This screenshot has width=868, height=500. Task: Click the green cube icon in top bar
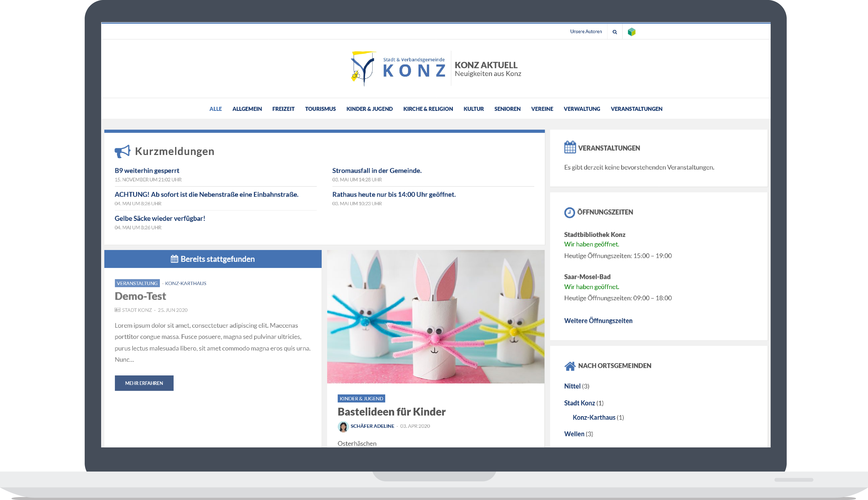coord(631,32)
